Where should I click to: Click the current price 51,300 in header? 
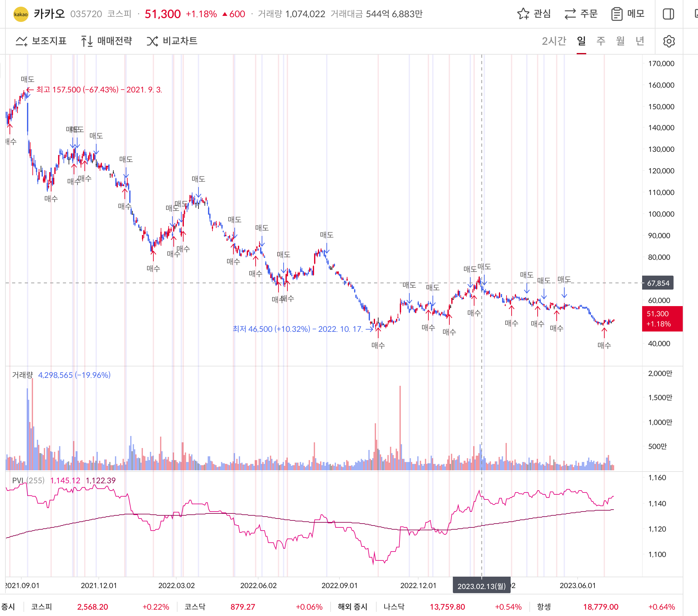coord(163,14)
